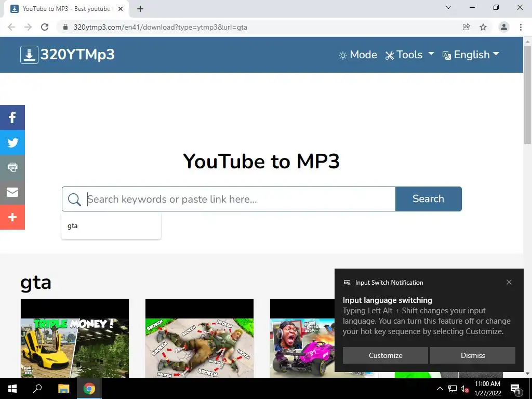The width and height of the screenshot is (532, 399).
Task: Open more sharing options plus icon
Action: 12,217
